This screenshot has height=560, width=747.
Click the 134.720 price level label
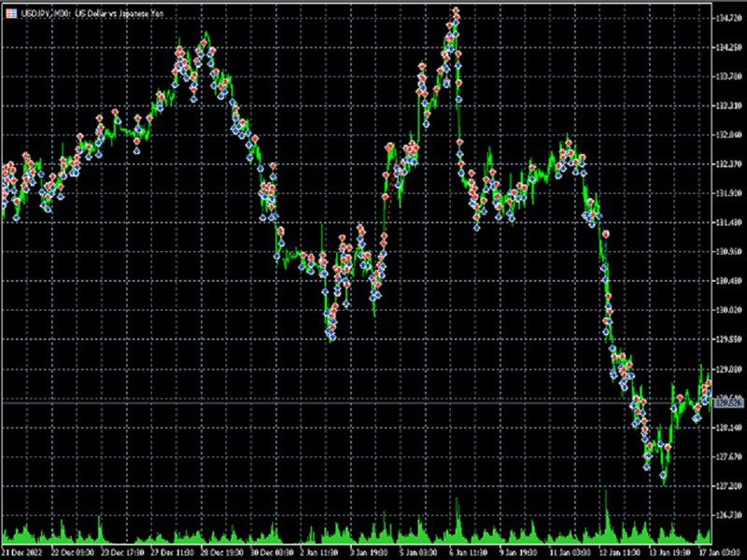[x=729, y=18]
